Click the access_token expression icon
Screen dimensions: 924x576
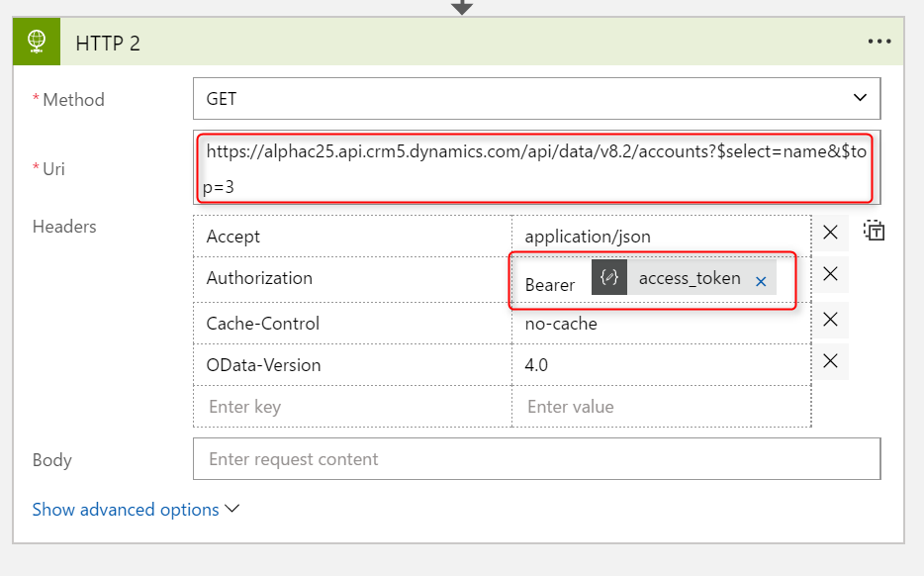click(609, 278)
